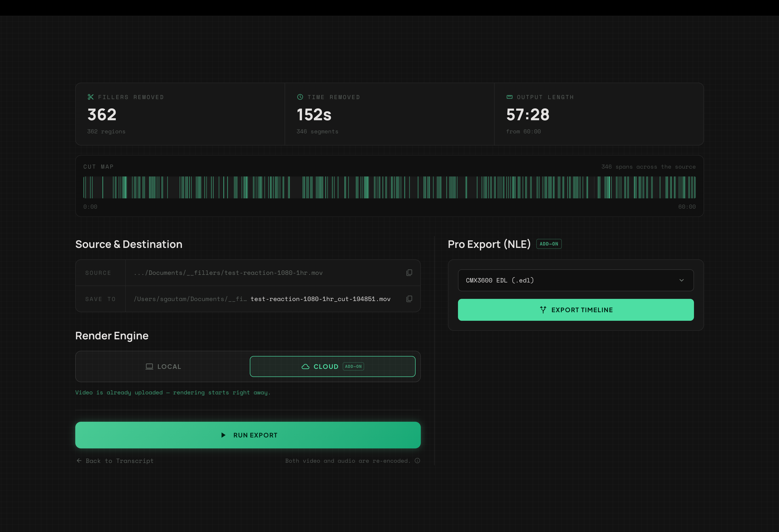Copy the source file path icon
The width and height of the screenshot is (779, 532).
(x=409, y=272)
